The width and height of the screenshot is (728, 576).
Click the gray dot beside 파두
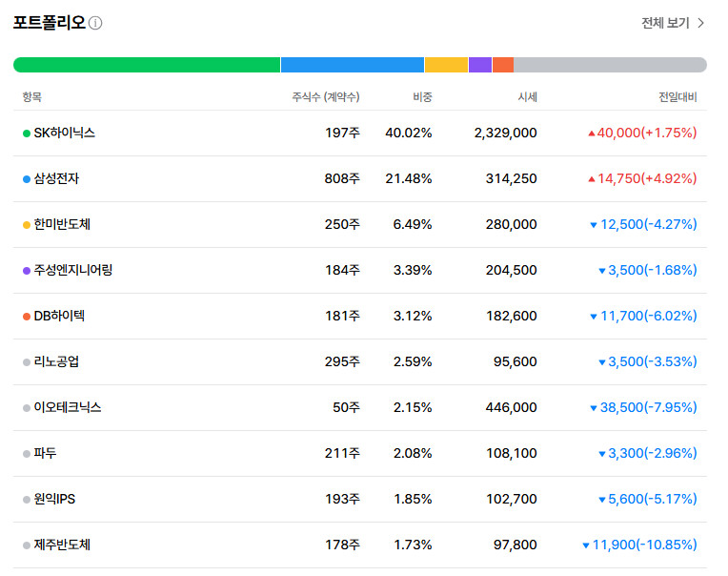click(27, 454)
